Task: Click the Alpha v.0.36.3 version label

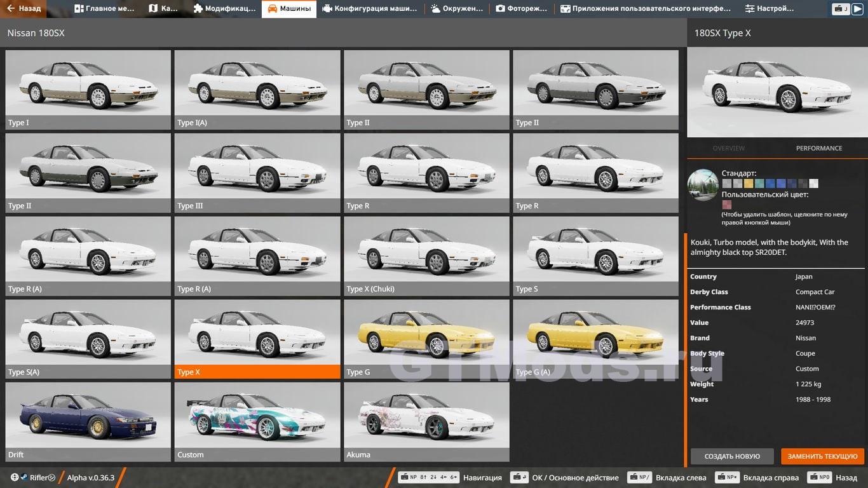Action: pos(91,478)
